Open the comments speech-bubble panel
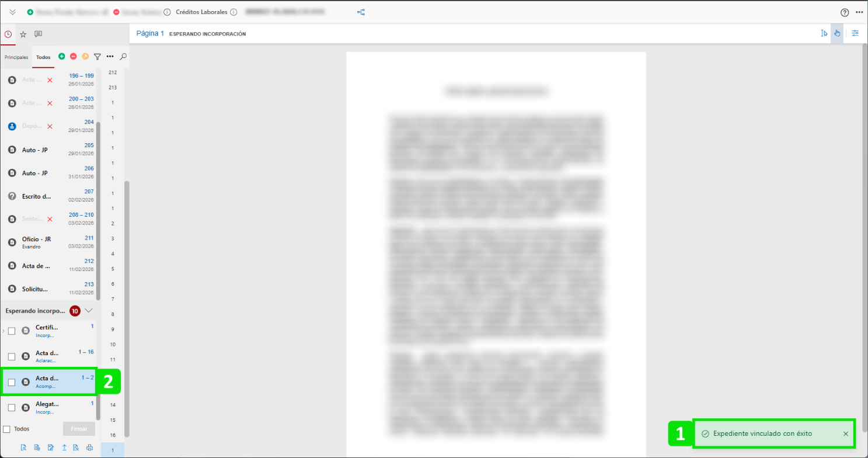 pyautogui.click(x=38, y=34)
